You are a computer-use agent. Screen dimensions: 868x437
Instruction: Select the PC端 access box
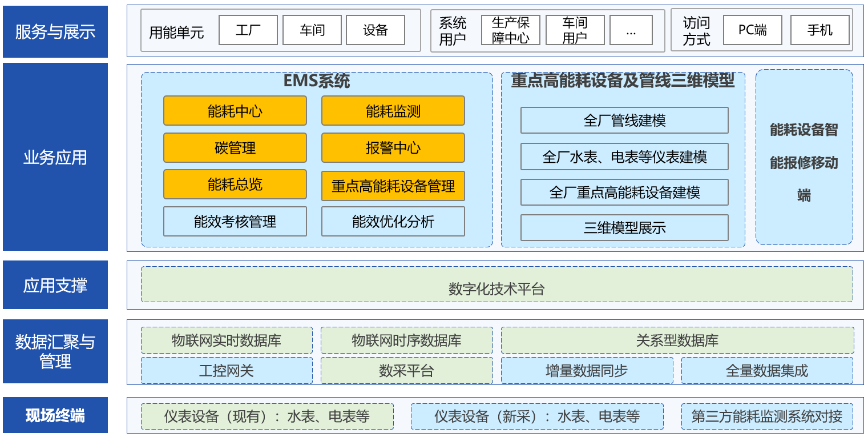coord(752,30)
